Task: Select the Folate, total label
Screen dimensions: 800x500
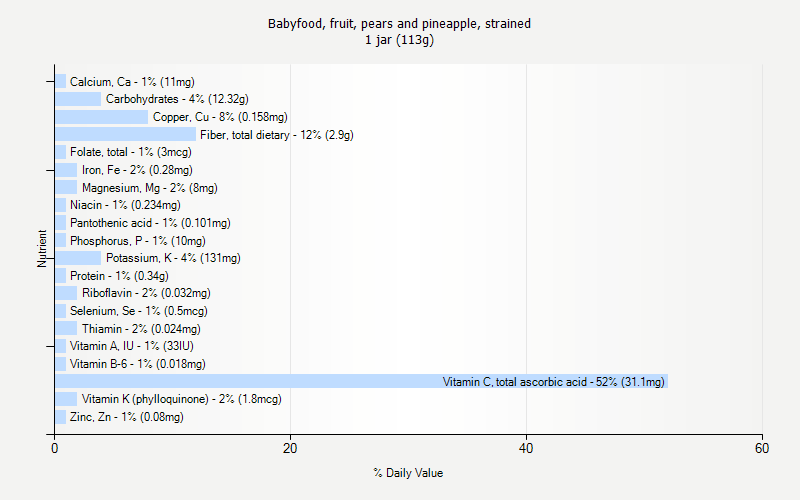Action: click(130, 152)
